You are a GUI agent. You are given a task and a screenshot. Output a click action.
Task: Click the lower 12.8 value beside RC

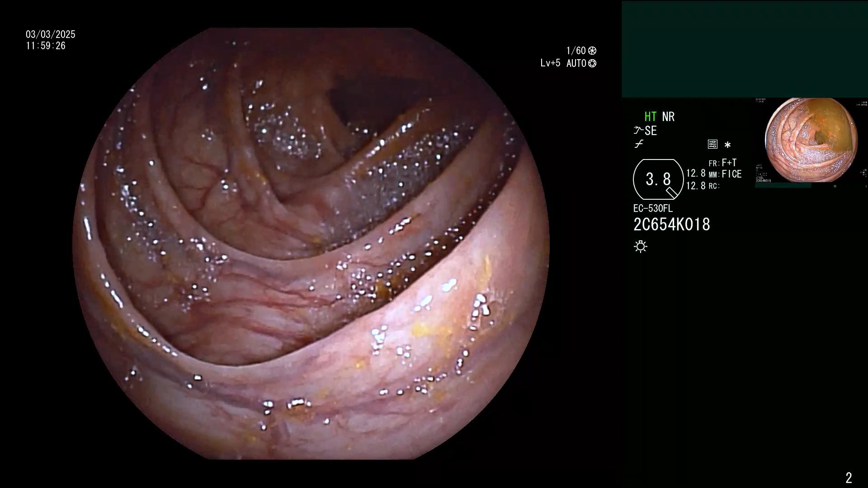coord(696,186)
